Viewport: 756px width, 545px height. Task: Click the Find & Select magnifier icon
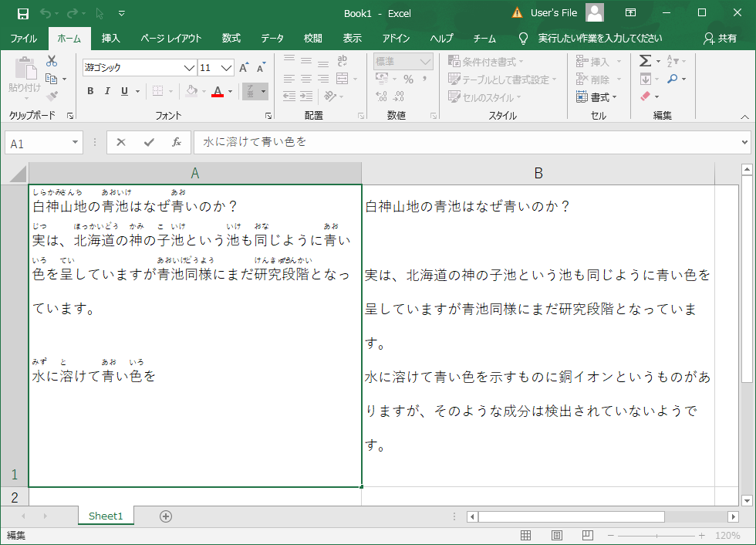[672, 79]
